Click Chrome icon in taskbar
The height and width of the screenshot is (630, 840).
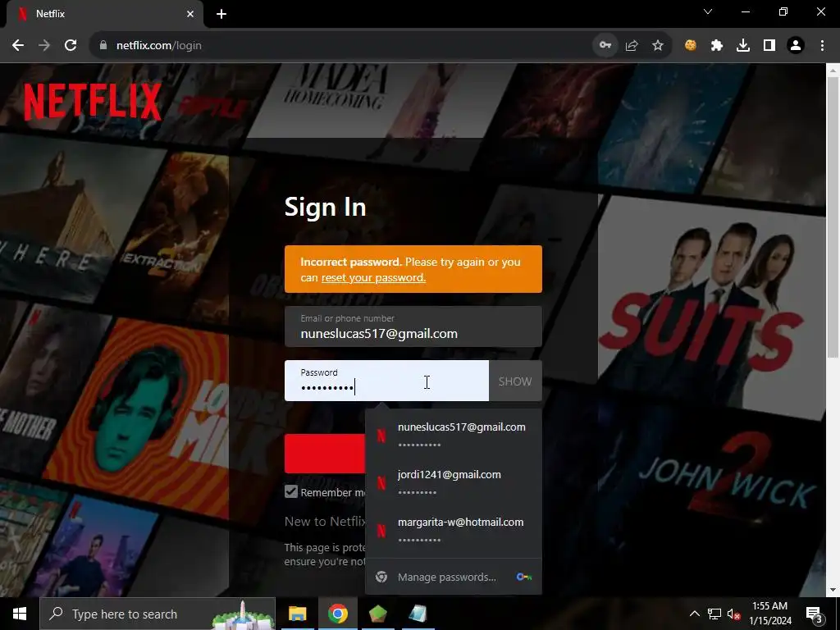click(337, 614)
